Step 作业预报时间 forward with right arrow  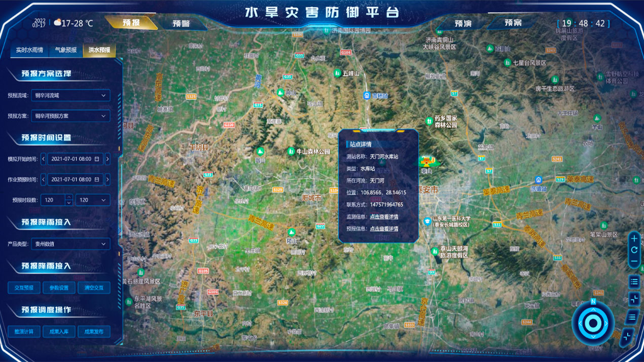click(108, 179)
